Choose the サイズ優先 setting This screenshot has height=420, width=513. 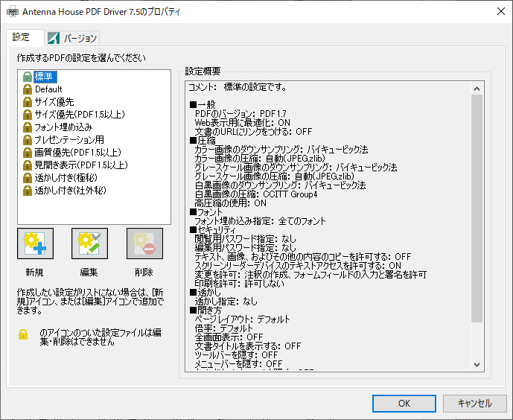coord(54,102)
